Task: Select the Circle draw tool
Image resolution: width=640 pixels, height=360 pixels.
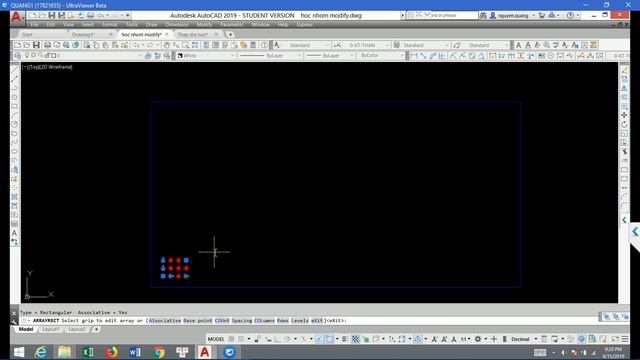Action: [14, 124]
